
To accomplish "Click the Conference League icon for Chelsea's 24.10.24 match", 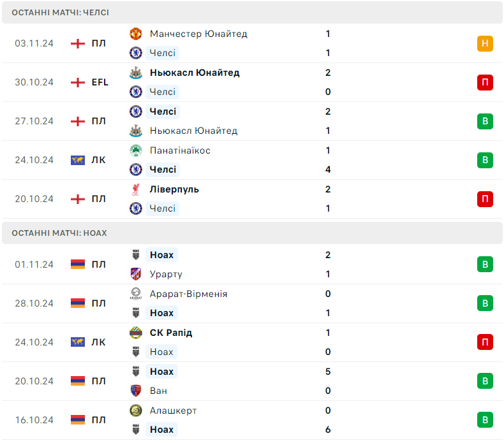I will (78, 160).
